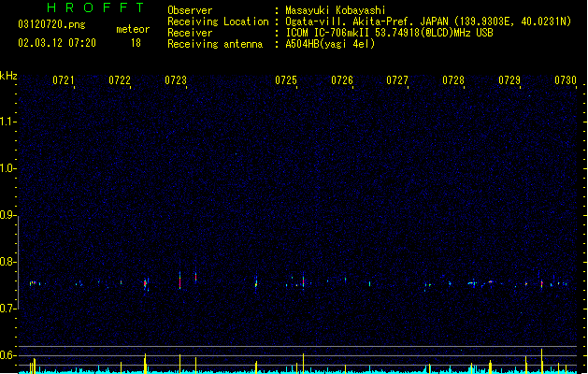The image size is (588, 374).
Task: Click the 0722 time marker
Action: pos(120,79)
